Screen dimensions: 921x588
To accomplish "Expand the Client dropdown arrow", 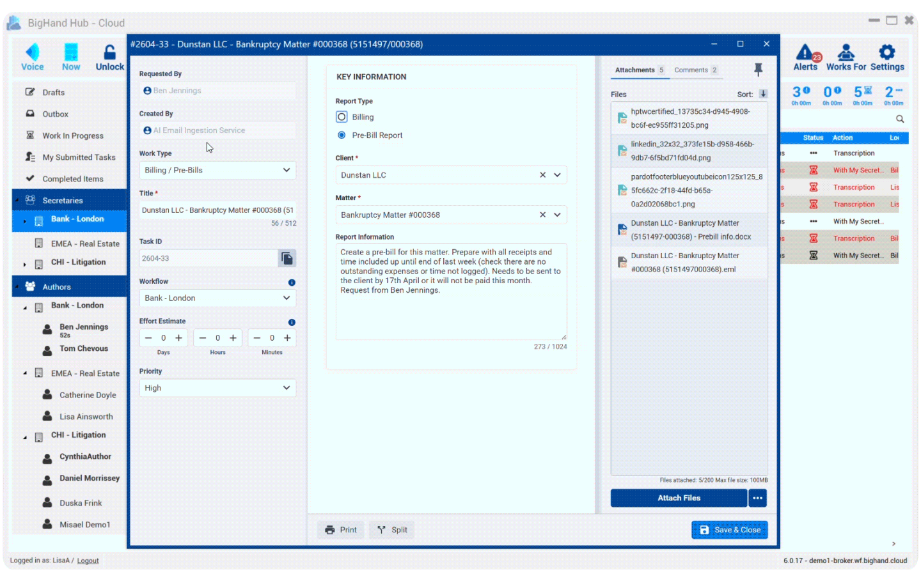I will point(557,175).
